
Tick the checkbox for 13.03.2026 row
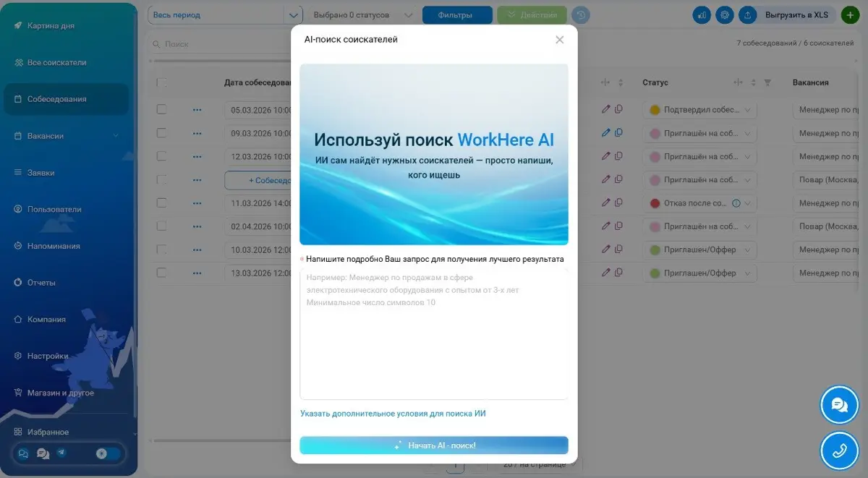pyautogui.click(x=161, y=273)
